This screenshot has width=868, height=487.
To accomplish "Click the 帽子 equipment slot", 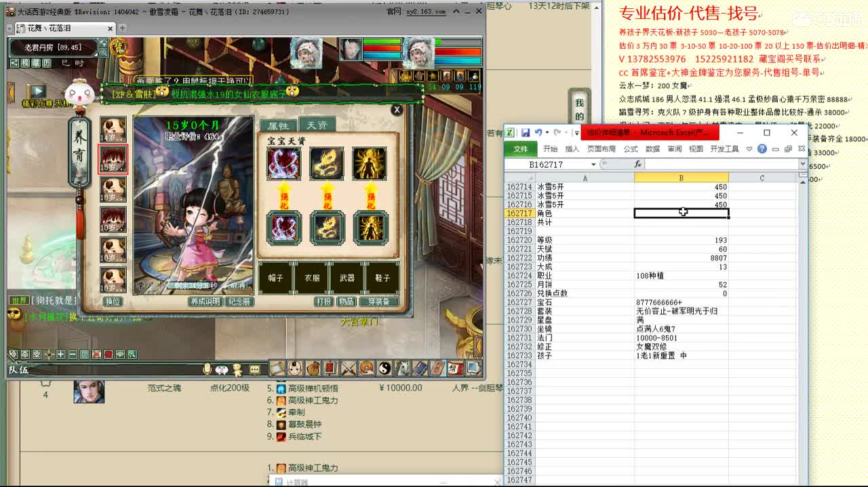I will [x=275, y=277].
